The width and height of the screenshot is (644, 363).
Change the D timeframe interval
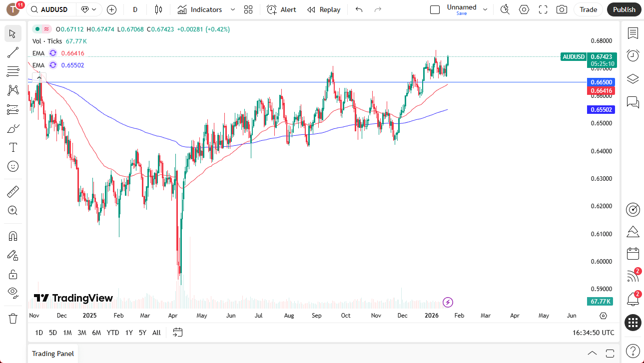[x=135, y=9]
